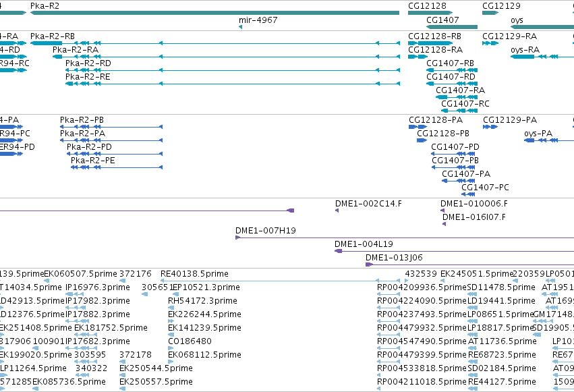Select the CG12128 gene feature
This screenshot has height=392, width=574.
click(x=430, y=13)
